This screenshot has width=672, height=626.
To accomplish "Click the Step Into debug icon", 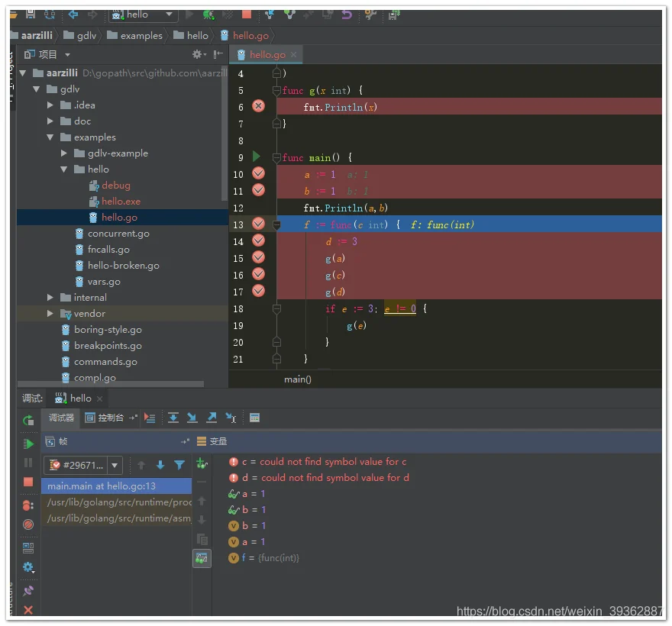I will click(192, 418).
